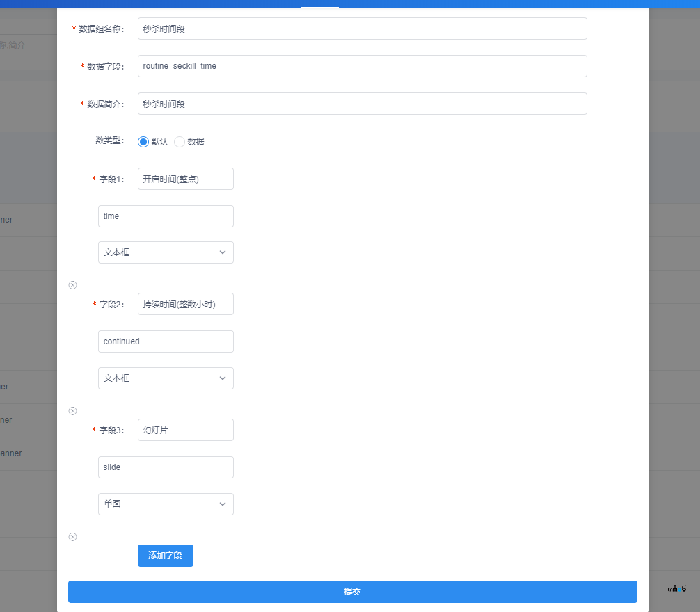Edit field 3 name 幻灯片
This screenshot has height=612, width=700.
pyautogui.click(x=185, y=430)
